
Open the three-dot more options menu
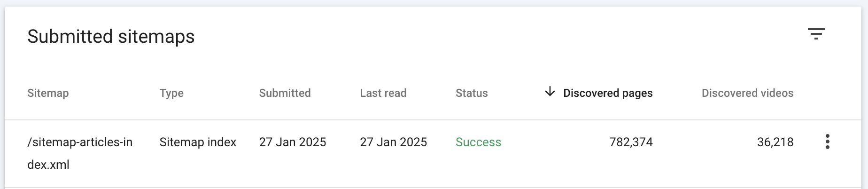click(827, 142)
